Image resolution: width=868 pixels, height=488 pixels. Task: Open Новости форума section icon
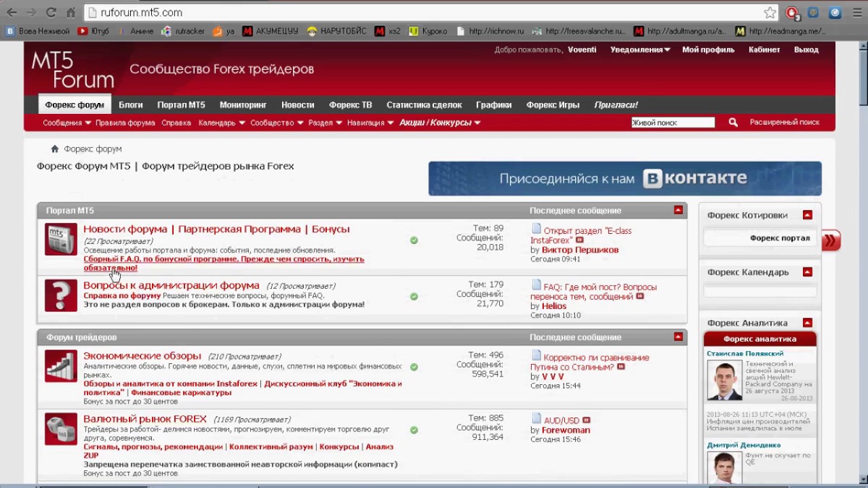(61, 239)
